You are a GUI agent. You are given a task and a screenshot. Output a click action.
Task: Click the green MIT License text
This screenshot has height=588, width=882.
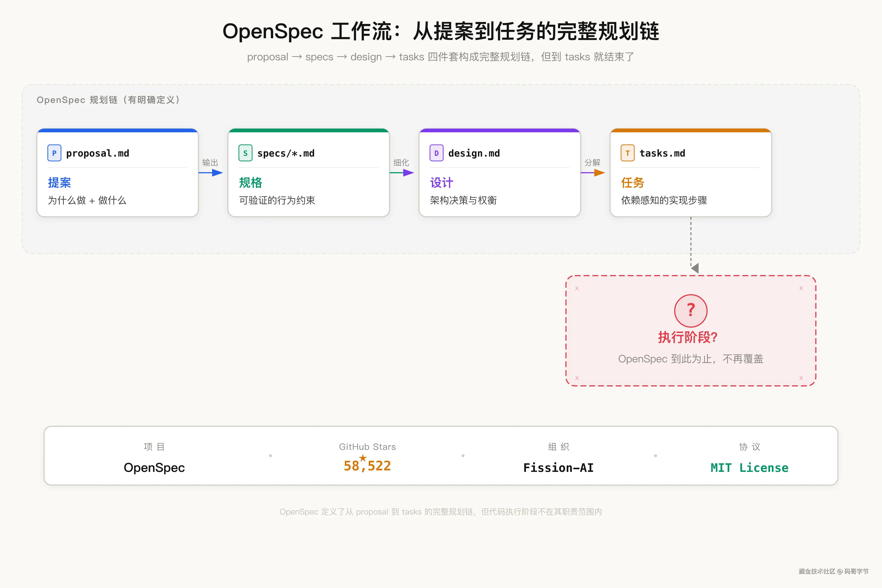pos(750,468)
